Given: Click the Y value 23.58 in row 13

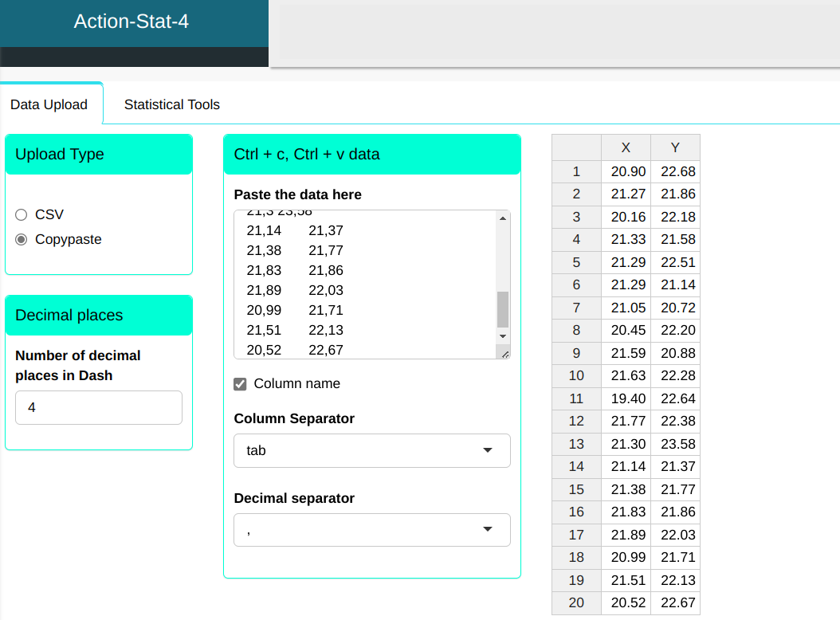Looking at the screenshot, I should (x=677, y=444).
